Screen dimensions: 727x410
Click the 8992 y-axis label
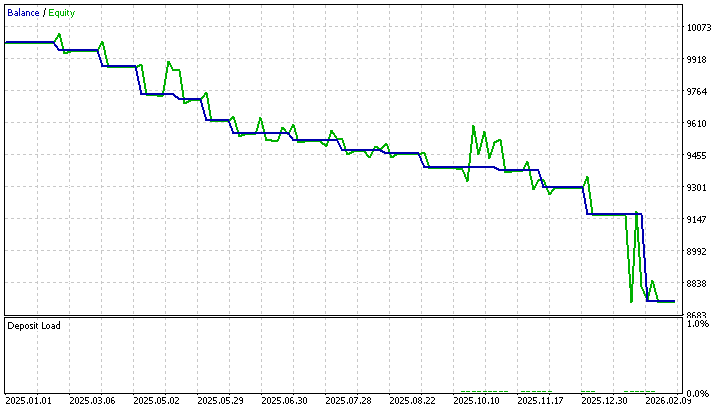coord(697,251)
